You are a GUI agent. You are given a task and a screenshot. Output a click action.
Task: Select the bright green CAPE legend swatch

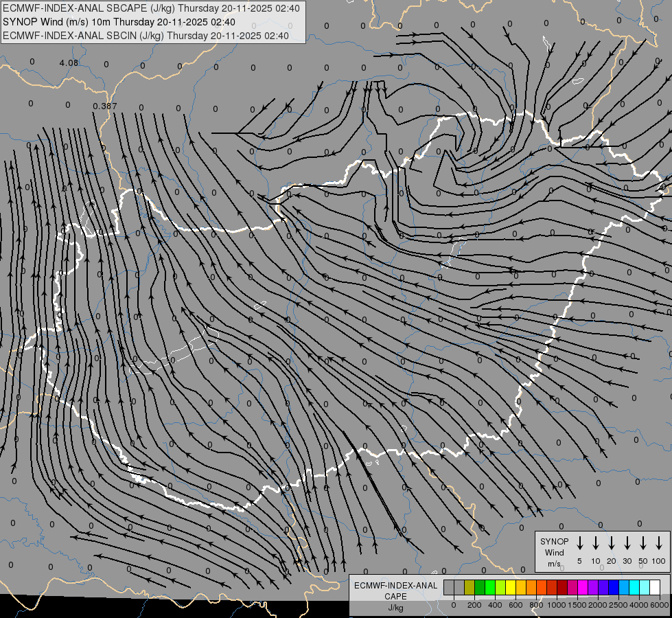[x=490, y=587]
